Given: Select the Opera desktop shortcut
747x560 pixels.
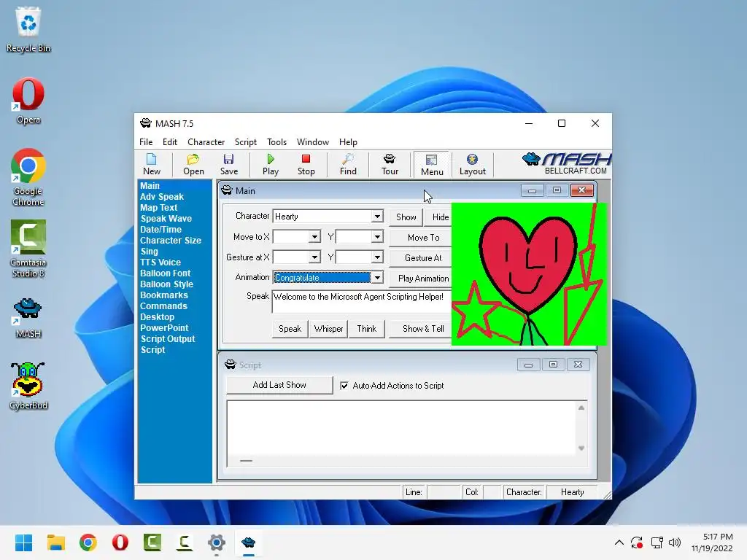Looking at the screenshot, I should 28,101.
